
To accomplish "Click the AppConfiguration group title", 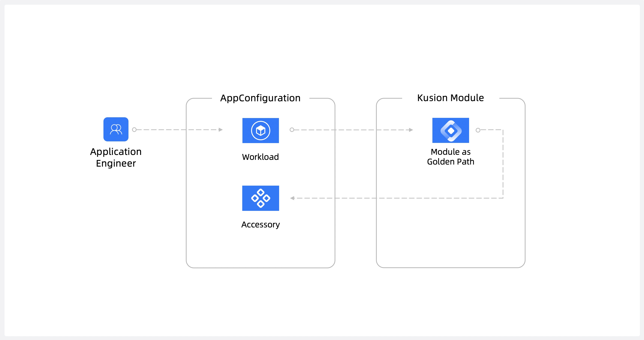I will pyautogui.click(x=260, y=98).
